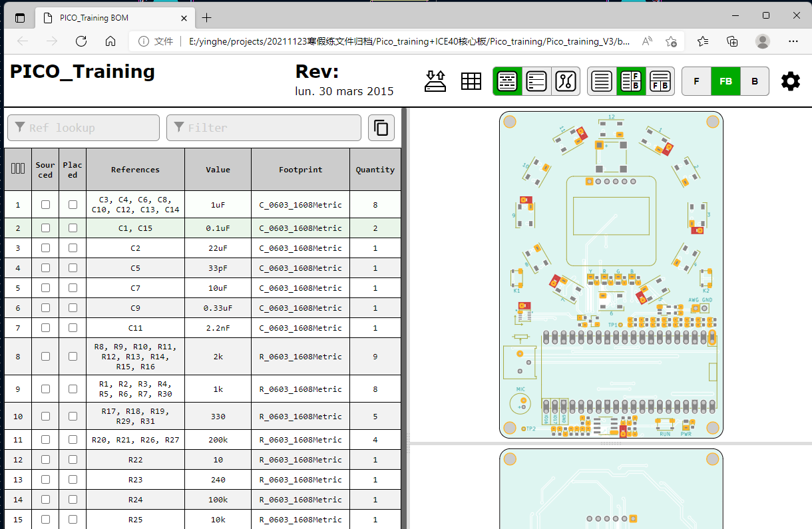The image size is (812, 529).
Task: Tick Sourced checkbox for row 1
Action: coord(45,204)
